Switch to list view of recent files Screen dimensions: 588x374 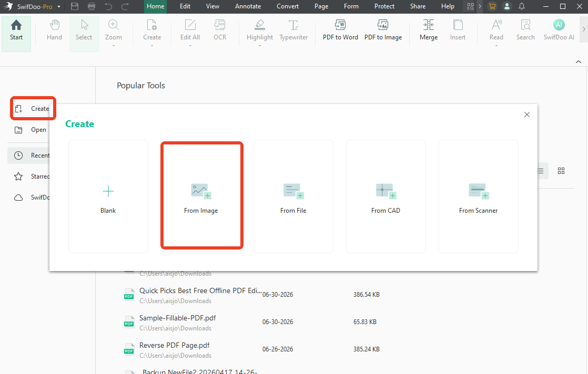[540, 171]
